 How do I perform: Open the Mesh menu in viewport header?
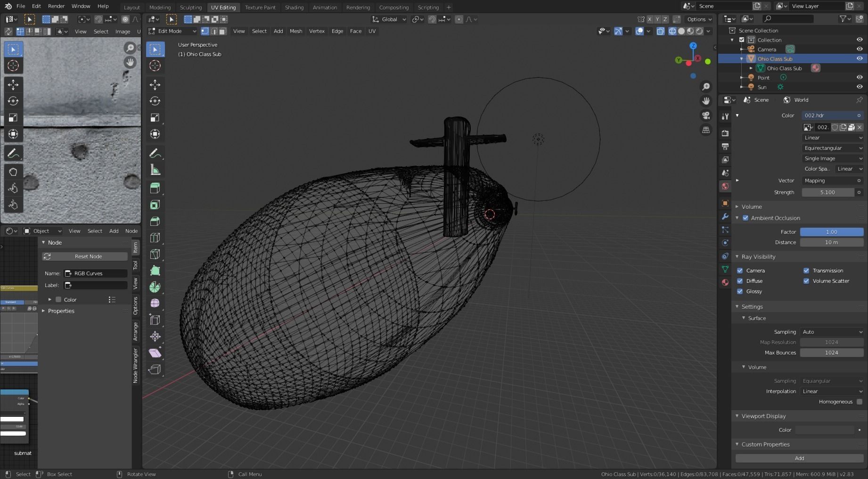coord(296,31)
